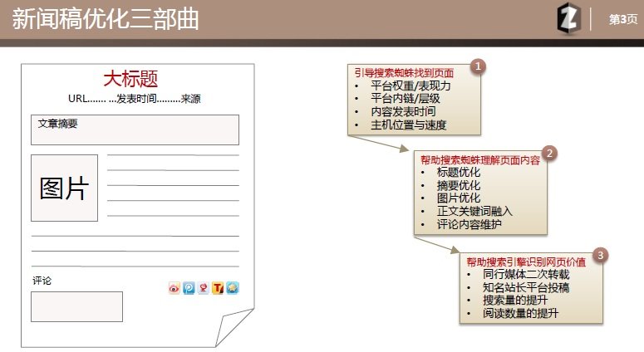This screenshot has width=644, height=352.
Task: Click heading 引导搜索蜘蛛找到页面
Action: point(404,73)
